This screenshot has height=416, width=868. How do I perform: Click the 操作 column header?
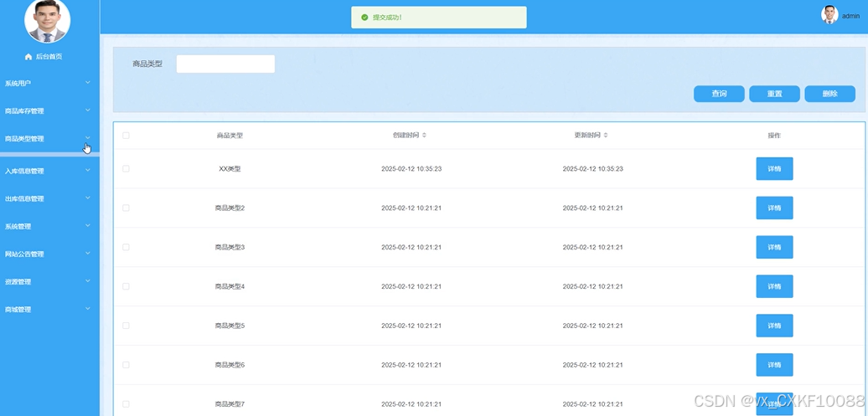pyautogui.click(x=774, y=136)
